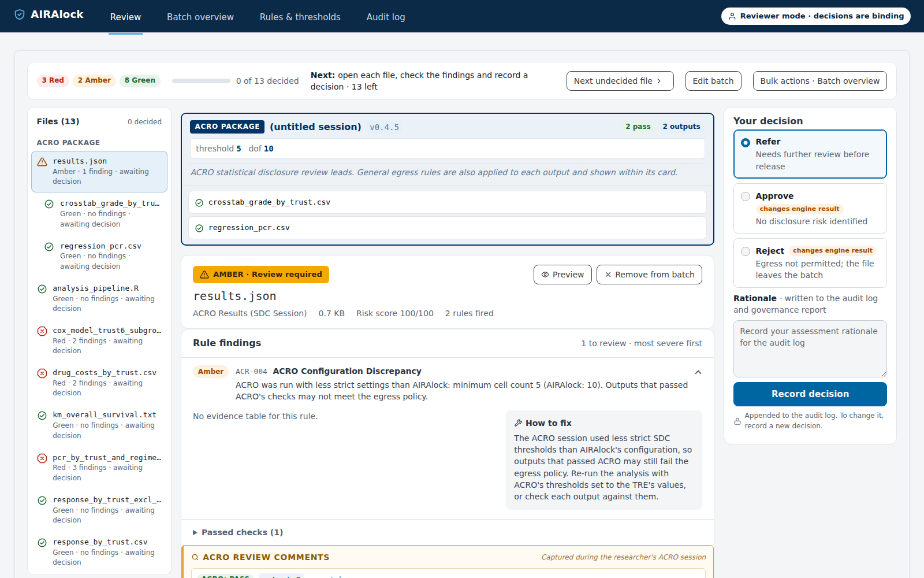Click the ACRO PACKAGE badge in the session header
The height and width of the screenshot is (578, 924).
[227, 127]
